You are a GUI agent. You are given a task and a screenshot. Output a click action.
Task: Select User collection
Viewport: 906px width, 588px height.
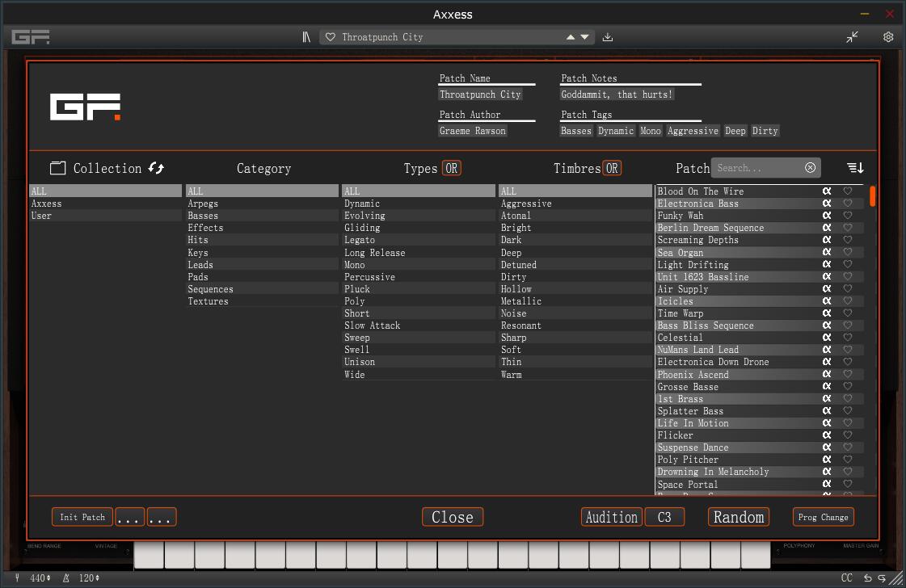[105, 216]
